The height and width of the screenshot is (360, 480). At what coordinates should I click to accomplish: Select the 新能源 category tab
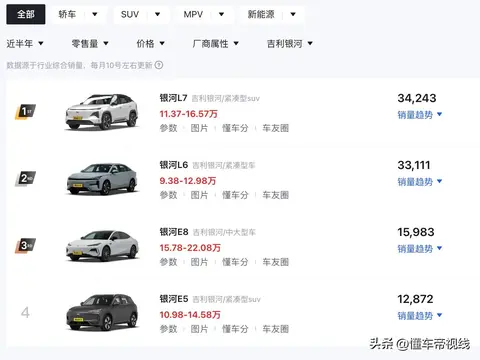[x=261, y=14]
